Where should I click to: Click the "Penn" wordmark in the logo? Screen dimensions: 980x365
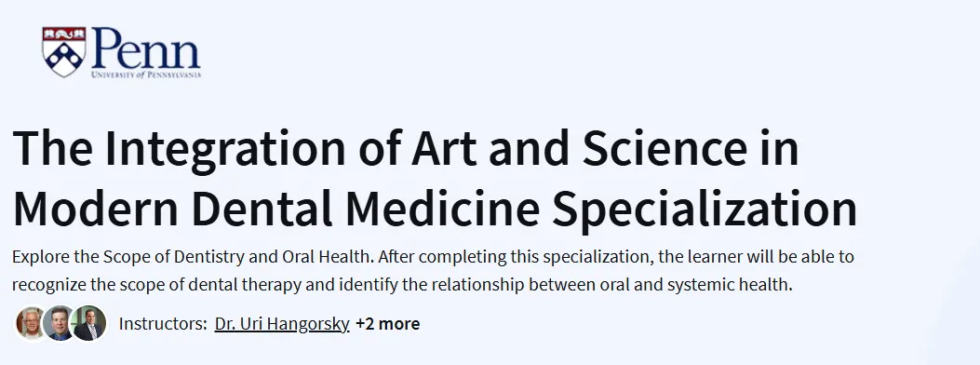(145, 49)
